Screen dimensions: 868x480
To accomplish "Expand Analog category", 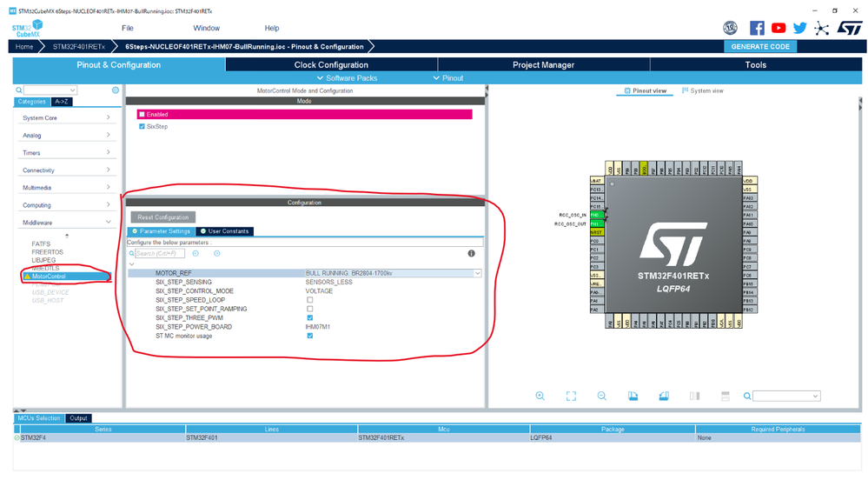I will (66, 136).
